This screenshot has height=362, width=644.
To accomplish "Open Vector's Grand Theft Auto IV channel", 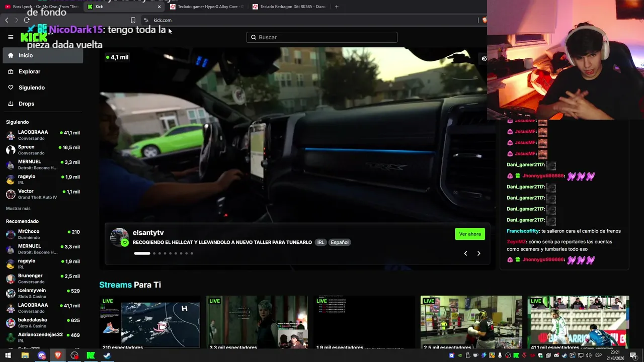I will coord(43,194).
